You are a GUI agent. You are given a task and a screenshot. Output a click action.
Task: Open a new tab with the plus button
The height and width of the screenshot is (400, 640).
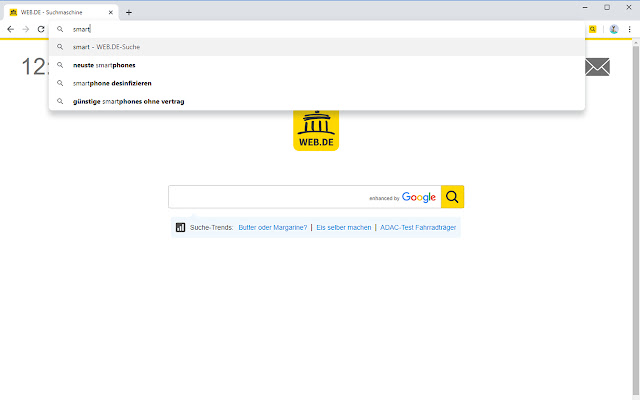click(129, 12)
